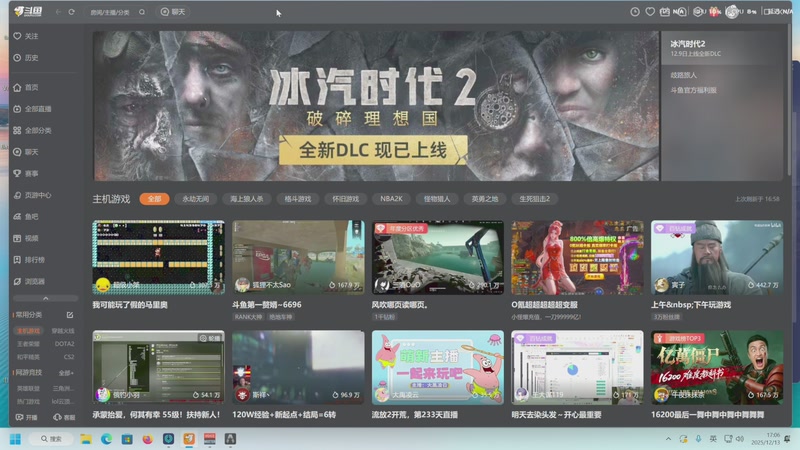Viewport: 800px width, 450px height.
Task: Open 全部直播 all live streams
Action: [x=32, y=109]
